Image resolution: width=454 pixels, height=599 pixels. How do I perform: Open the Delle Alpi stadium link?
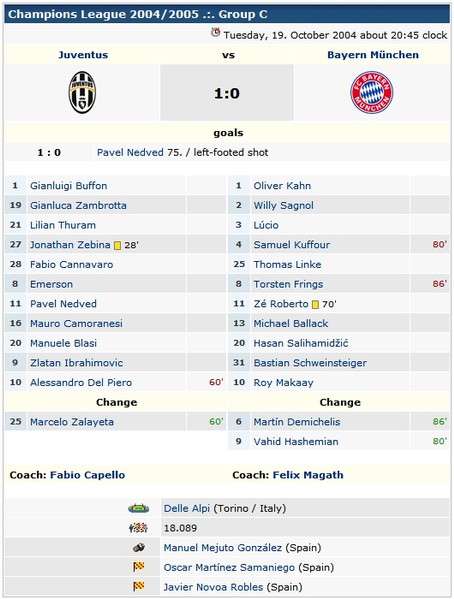point(186,508)
